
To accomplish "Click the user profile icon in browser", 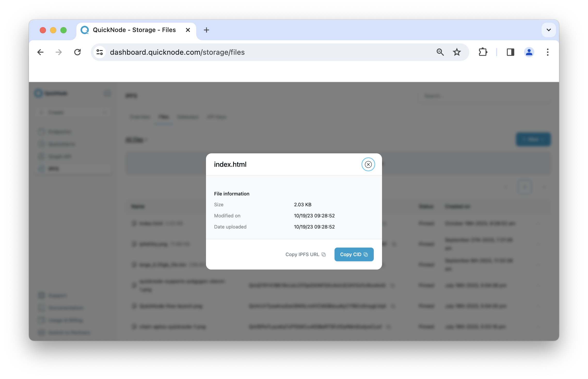I will point(528,52).
